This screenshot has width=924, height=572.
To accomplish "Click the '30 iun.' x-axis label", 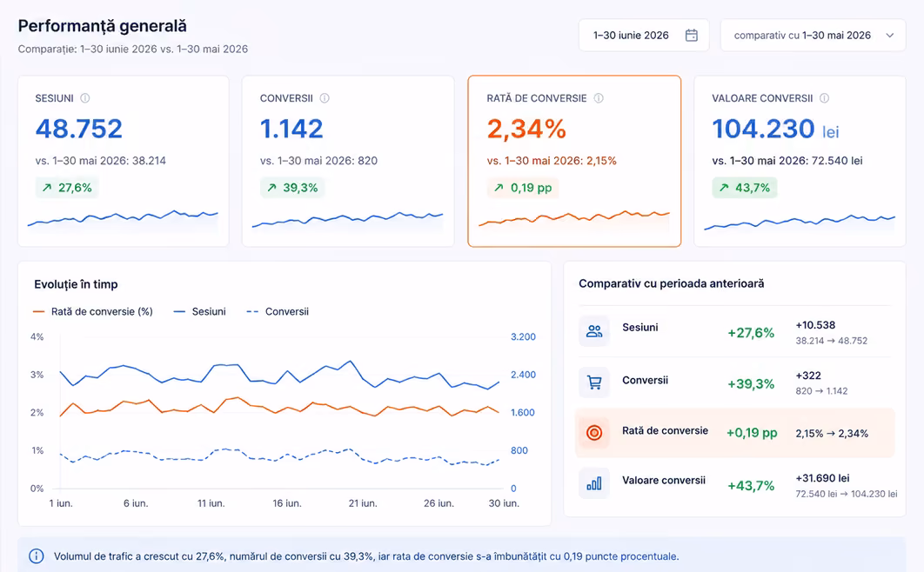I will 504,503.
